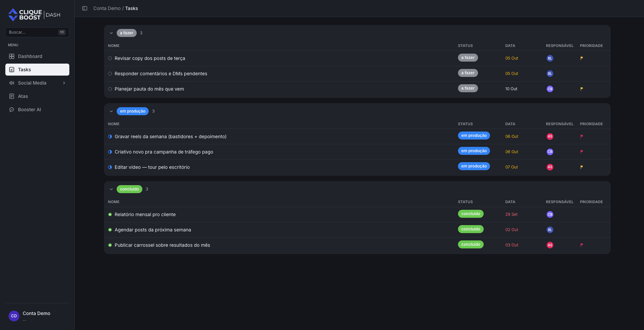Open Conta Demo breadcrumb link
The width and height of the screenshot is (644, 330).
[x=107, y=8]
